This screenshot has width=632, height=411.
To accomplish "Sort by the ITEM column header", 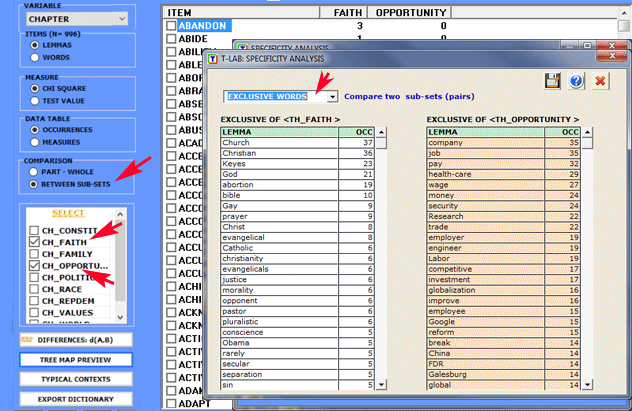I will click(x=241, y=13).
